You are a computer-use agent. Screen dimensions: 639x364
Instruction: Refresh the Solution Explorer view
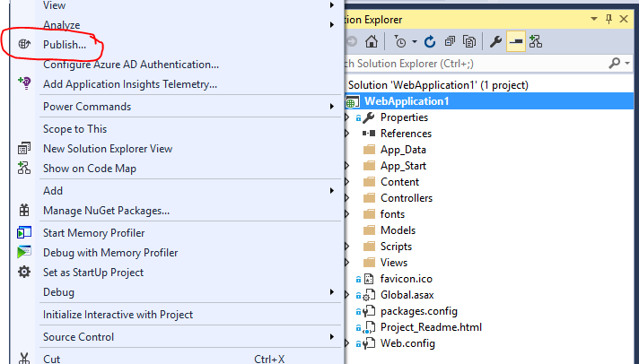pyautogui.click(x=430, y=41)
